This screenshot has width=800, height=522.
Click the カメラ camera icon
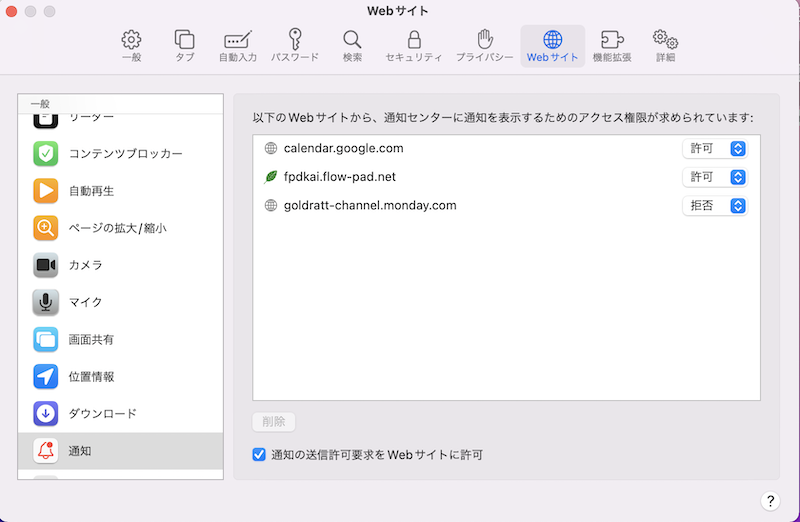tap(45, 265)
